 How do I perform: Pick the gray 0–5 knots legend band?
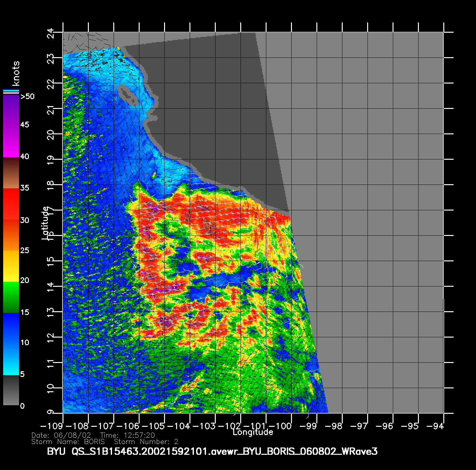point(11,390)
